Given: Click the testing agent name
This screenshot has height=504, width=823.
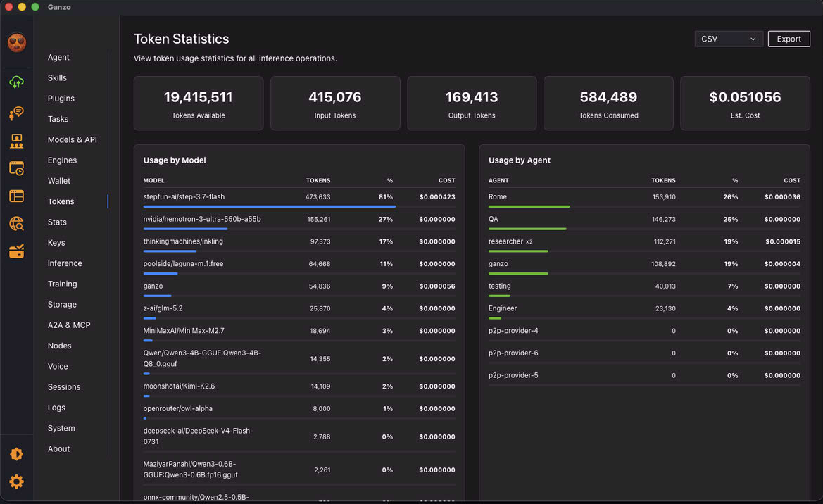Looking at the screenshot, I should (x=500, y=286).
